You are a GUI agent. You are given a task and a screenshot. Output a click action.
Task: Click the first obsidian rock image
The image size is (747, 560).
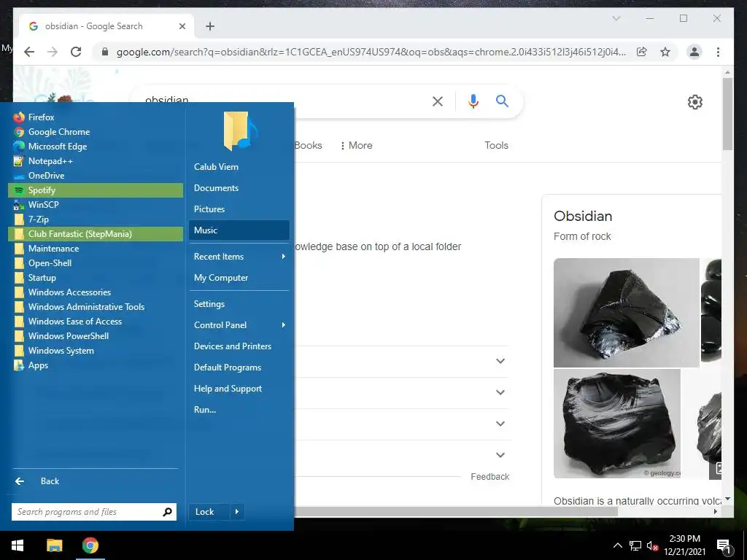(627, 313)
